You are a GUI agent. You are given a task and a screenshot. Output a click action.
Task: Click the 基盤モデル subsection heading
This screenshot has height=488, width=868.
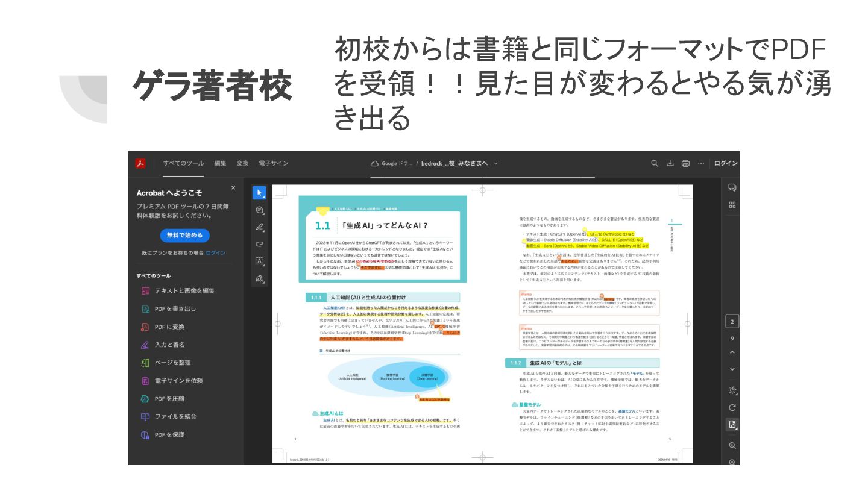click(x=526, y=405)
